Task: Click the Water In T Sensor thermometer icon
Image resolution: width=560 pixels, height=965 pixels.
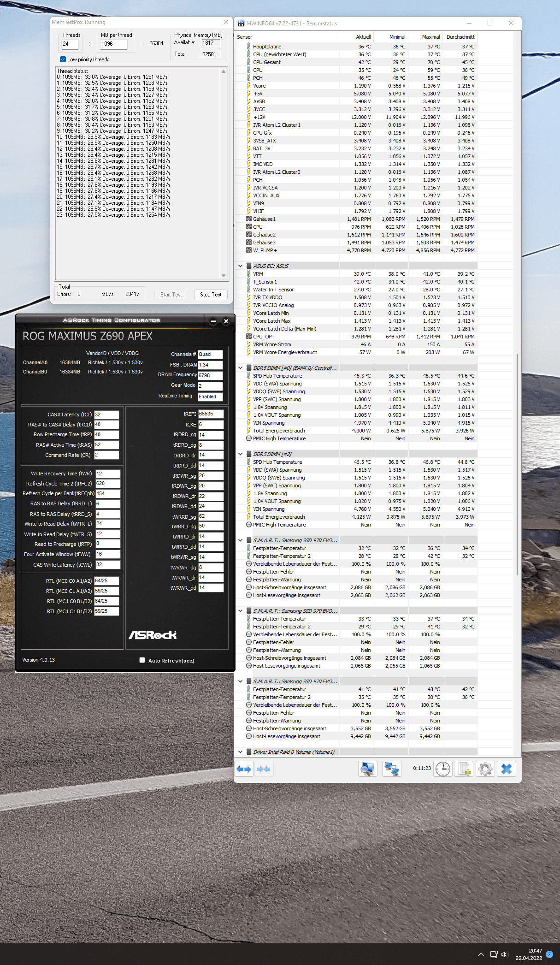Action: click(249, 290)
